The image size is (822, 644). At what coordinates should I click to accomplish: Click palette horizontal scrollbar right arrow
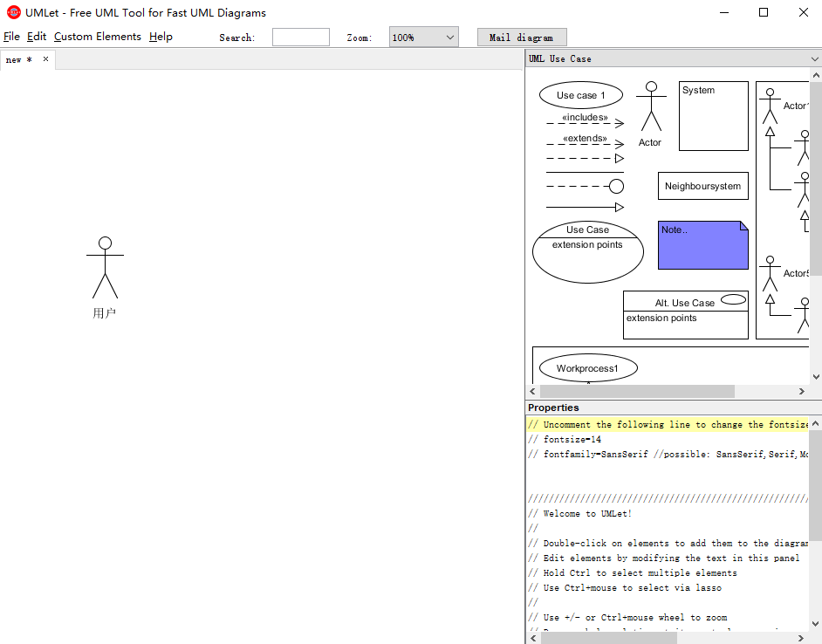pyautogui.click(x=802, y=391)
